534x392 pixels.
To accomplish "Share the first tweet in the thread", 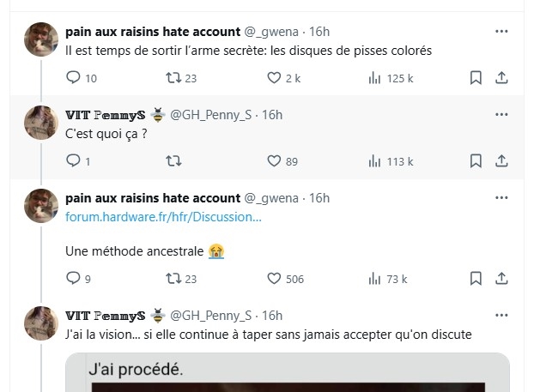I will coord(501,78).
